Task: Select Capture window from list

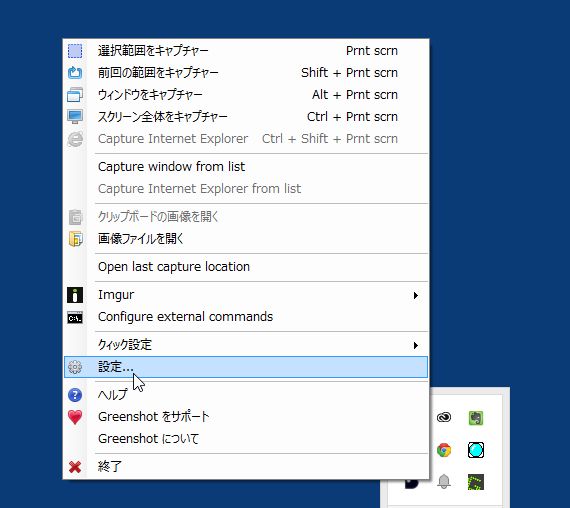Action: click(246, 167)
